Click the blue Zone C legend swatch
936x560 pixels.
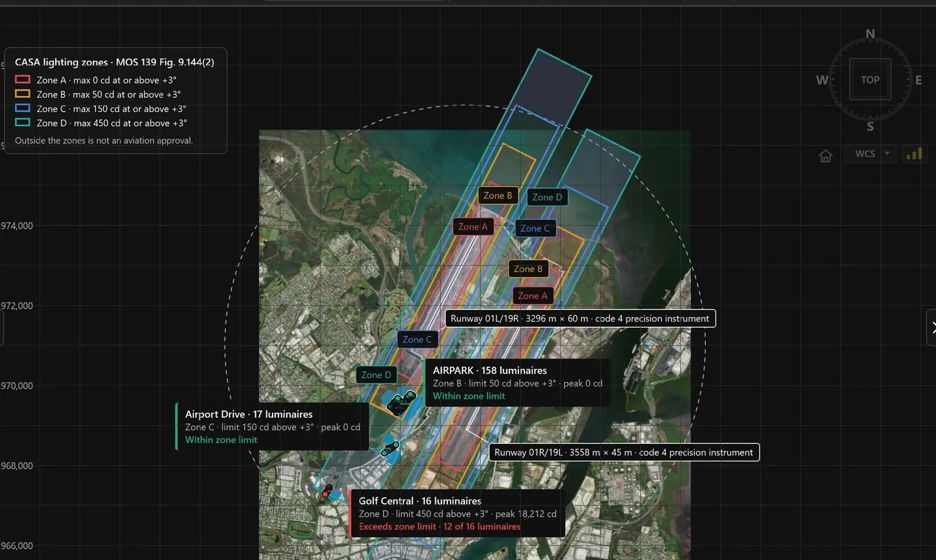pos(22,108)
